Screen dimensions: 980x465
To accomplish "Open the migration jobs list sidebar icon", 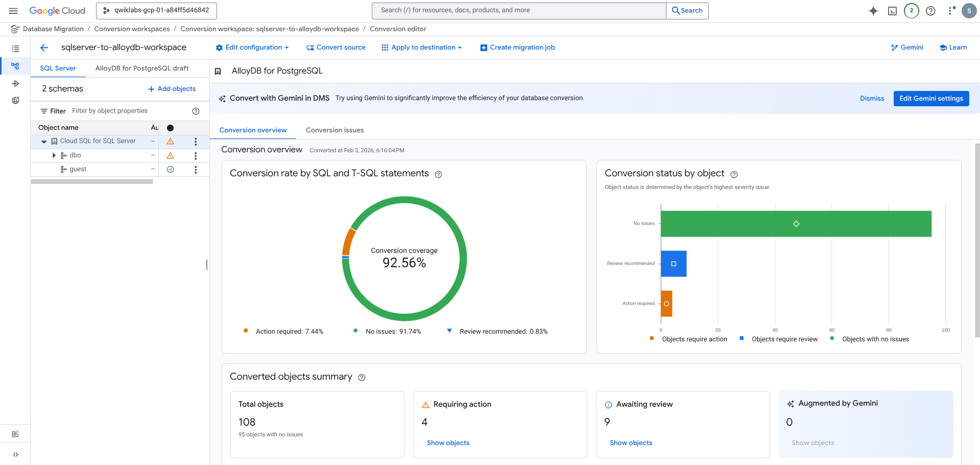I will tap(15, 49).
